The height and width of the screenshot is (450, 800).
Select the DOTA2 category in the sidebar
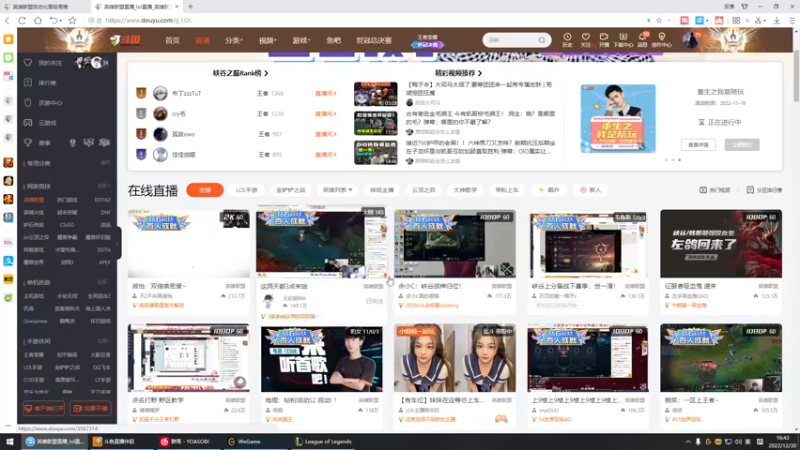(102, 200)
